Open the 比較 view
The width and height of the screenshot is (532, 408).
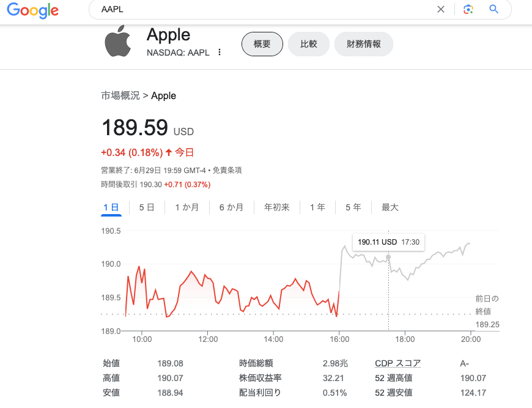[309, 44]
